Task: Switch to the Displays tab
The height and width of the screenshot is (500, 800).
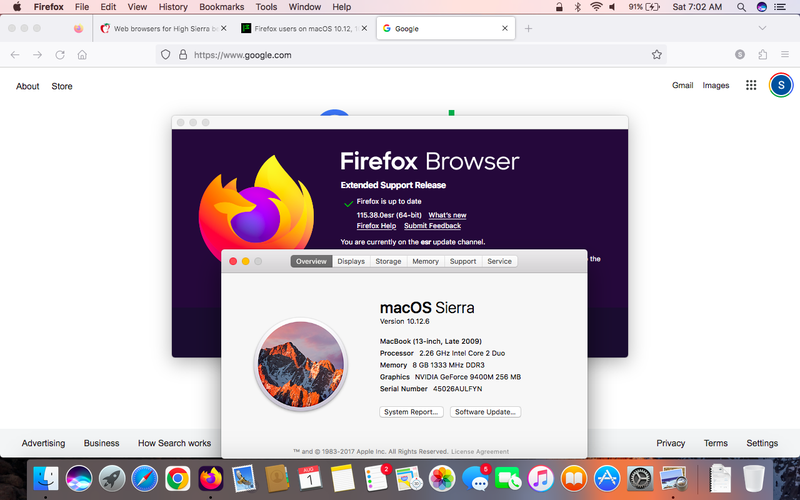Action: click(x=351, y=261)
